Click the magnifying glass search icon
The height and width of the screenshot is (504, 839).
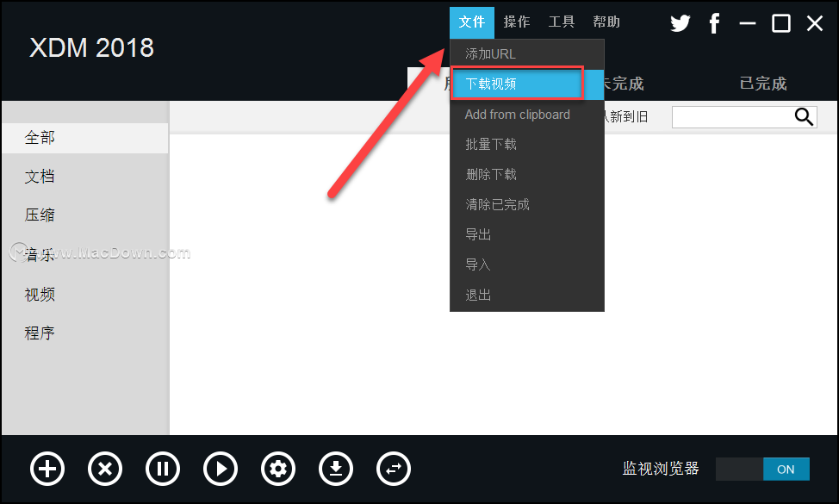point(804,116)
